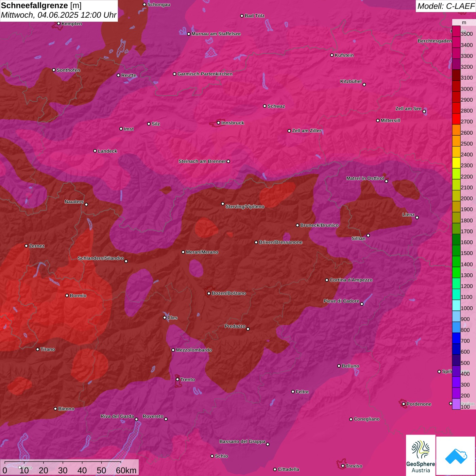476x476 pixels.
Task: Click the Feltre location dot
Action: pyautogui.click(x=293, y=392)
